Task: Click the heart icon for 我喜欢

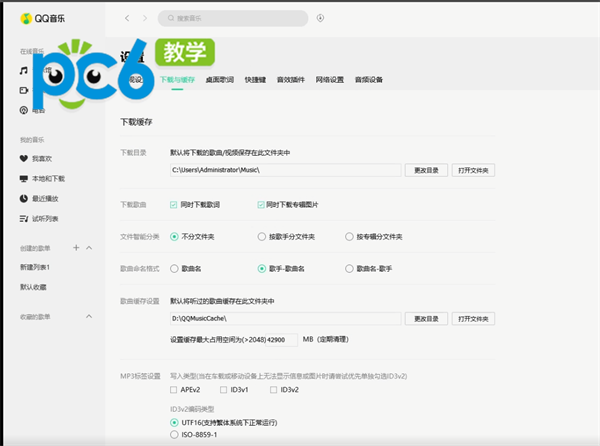Action: (x=24, y=158)
